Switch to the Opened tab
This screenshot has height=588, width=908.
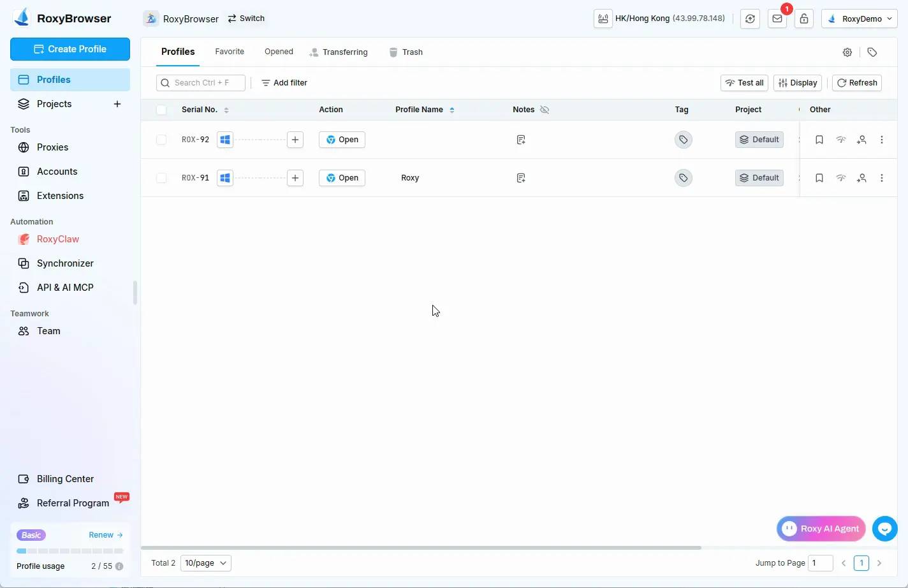click(x=279, y=52)
